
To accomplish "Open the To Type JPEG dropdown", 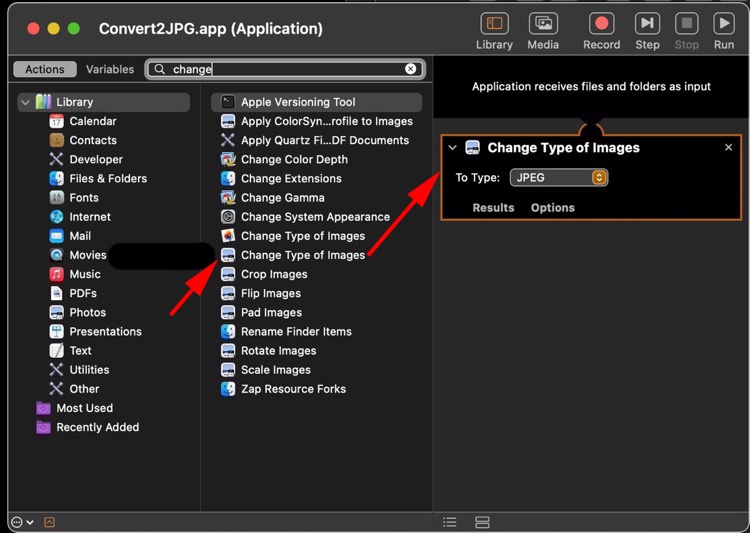I will [x=559, y=178].
